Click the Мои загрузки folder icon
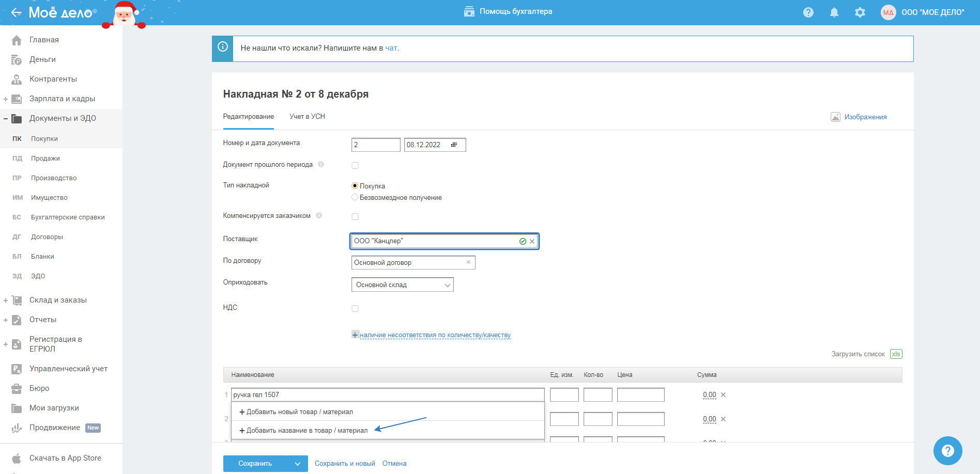The width and height of the screenshot is (980, 474). [17, 408]
